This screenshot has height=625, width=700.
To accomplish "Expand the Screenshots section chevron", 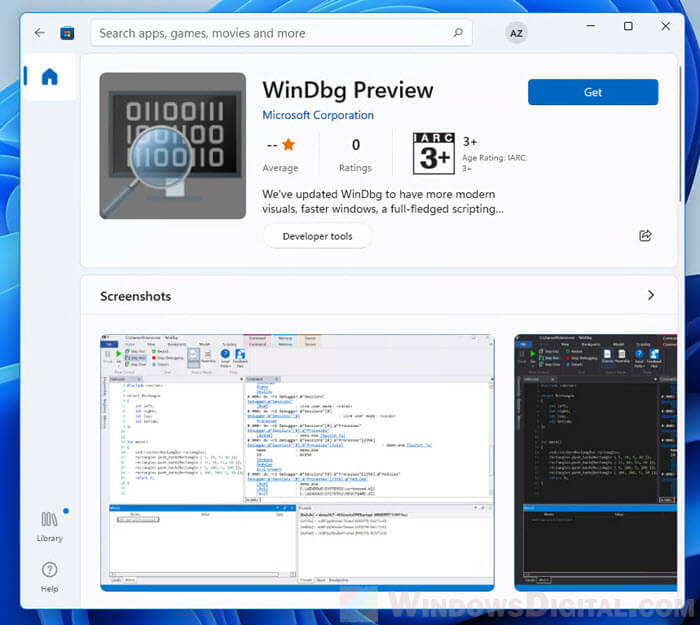I will (x=651, y=295).
